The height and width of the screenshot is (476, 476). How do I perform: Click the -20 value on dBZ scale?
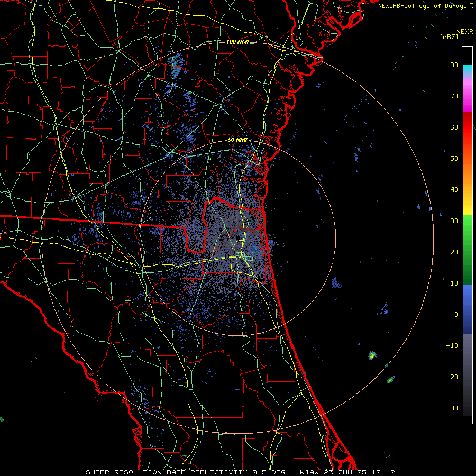[x=452, y=377]
